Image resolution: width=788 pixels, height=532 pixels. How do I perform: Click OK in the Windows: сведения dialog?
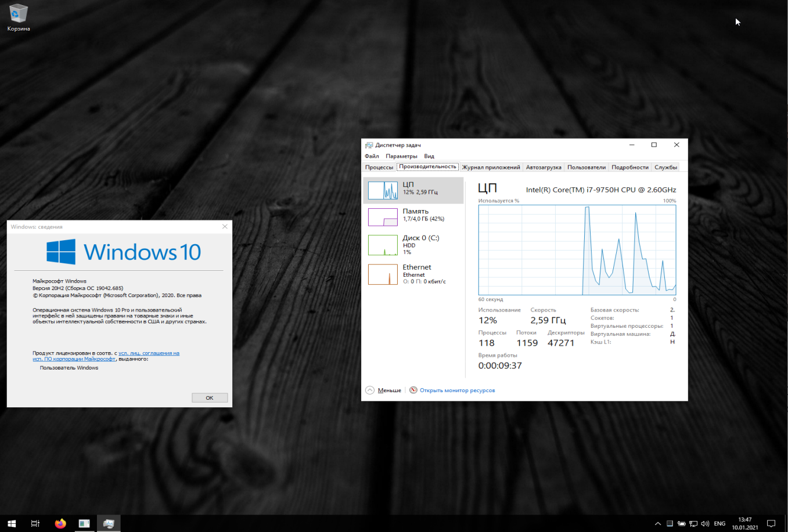coord(210,397)
